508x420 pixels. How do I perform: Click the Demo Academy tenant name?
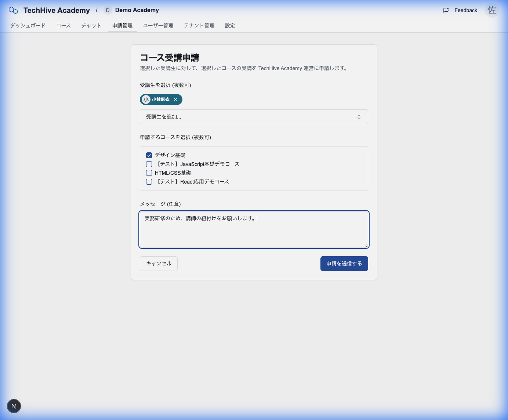point(137,10)
